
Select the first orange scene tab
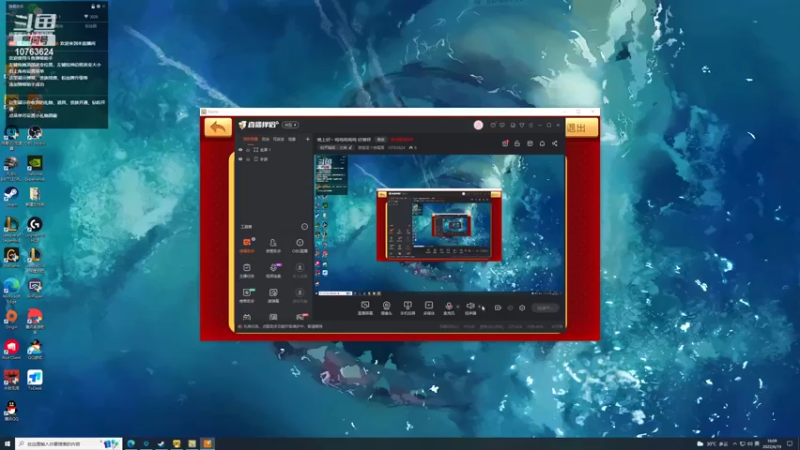click(x=250, y=139)
